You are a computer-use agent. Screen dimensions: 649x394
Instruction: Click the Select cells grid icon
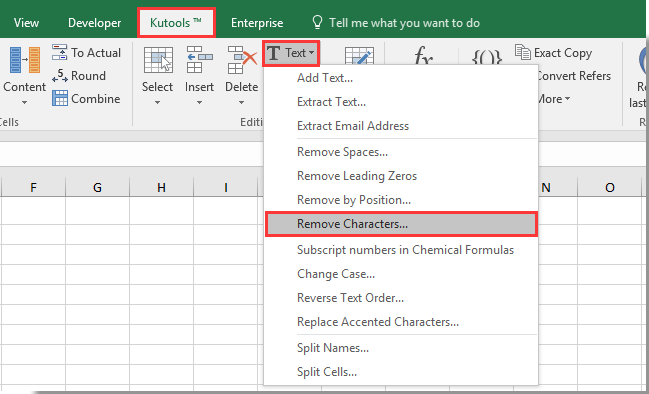point(158,60)
